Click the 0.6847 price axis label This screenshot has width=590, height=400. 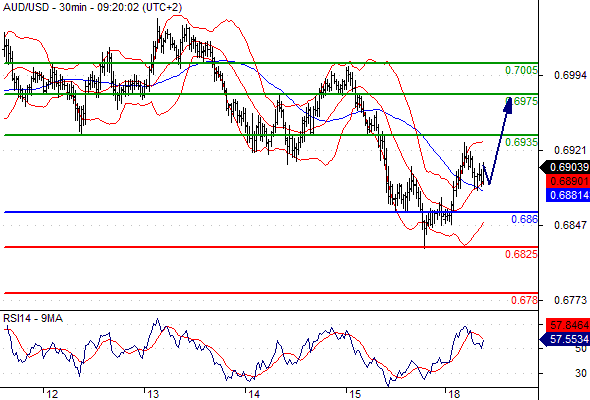tap(570, 225)
